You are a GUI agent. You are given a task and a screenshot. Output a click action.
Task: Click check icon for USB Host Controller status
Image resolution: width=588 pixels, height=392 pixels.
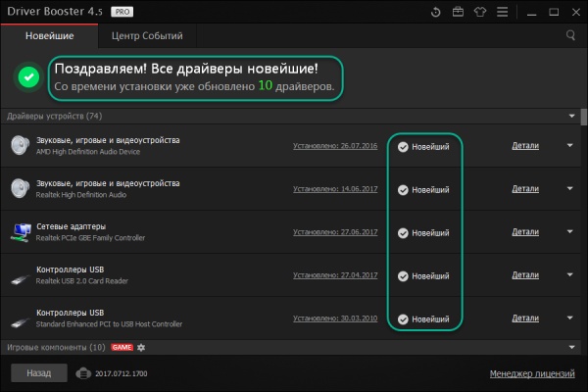403,319
